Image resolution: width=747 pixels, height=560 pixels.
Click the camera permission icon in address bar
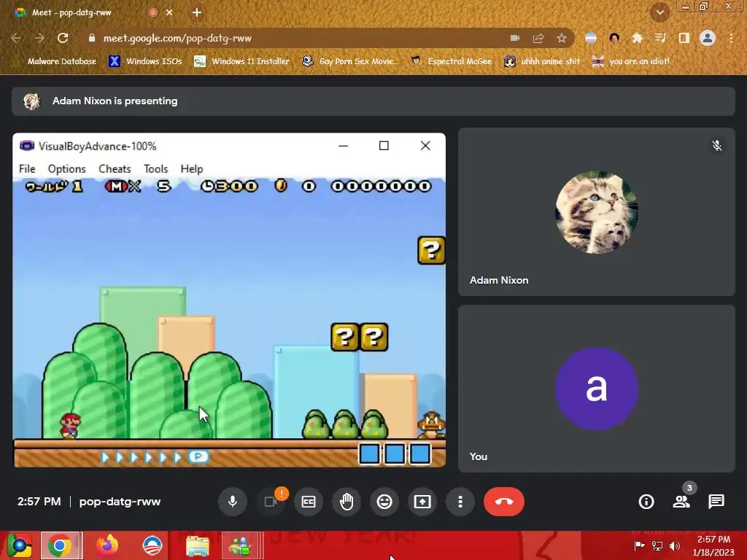[x=515, y=38]
